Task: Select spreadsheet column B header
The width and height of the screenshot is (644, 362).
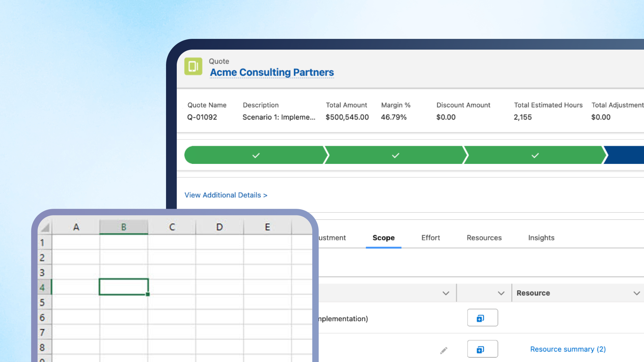Action: 123,227
